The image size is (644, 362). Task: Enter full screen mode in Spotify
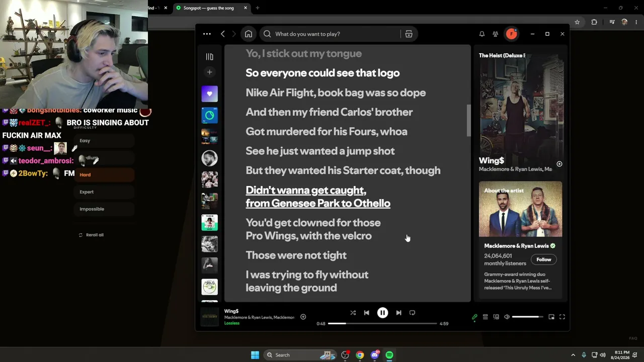[x=562, y=317]
